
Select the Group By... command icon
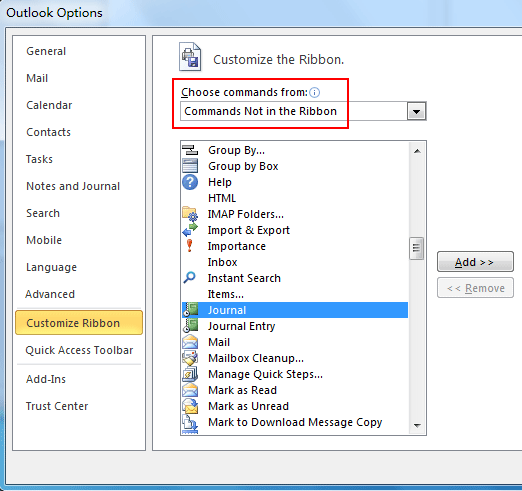tap(190, 150)
